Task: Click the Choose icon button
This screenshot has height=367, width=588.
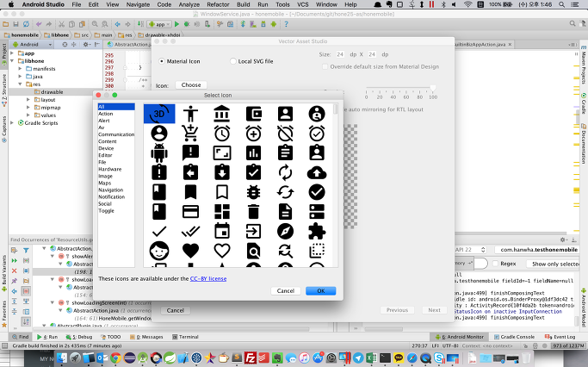Action: (x=191, y=85)
